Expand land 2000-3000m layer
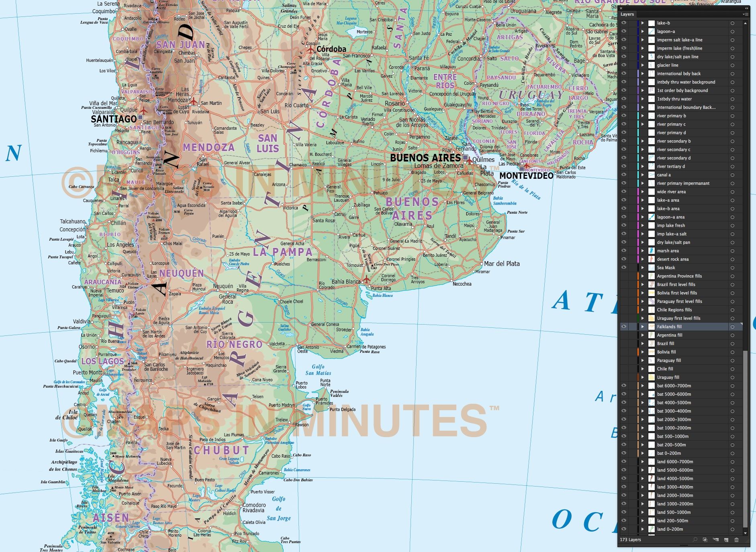Viewport: 756px width, 552px height. pyautogui.click(x=642, y=495)
